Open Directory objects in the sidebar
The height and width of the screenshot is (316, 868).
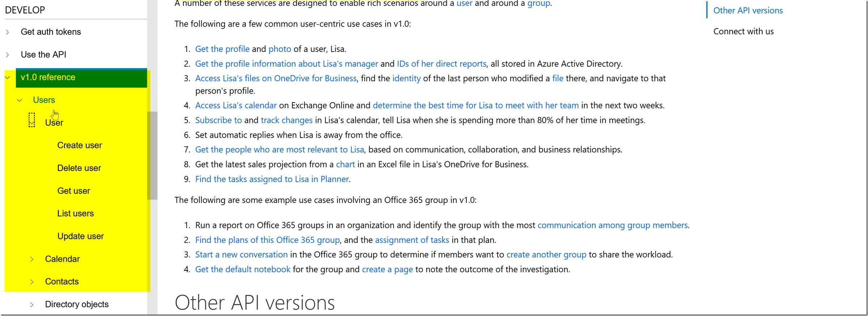[x=77, y=304]
